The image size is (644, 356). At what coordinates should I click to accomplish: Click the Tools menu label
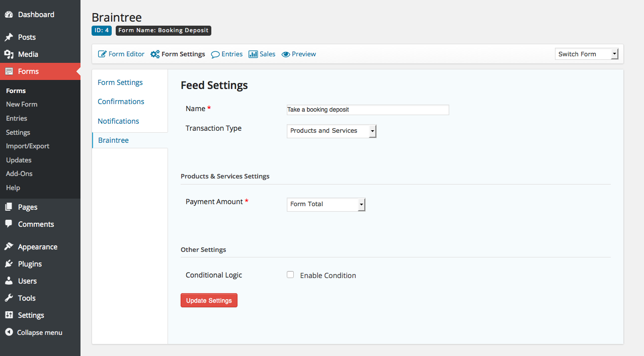pyautogui.click(x=27, y=298)
